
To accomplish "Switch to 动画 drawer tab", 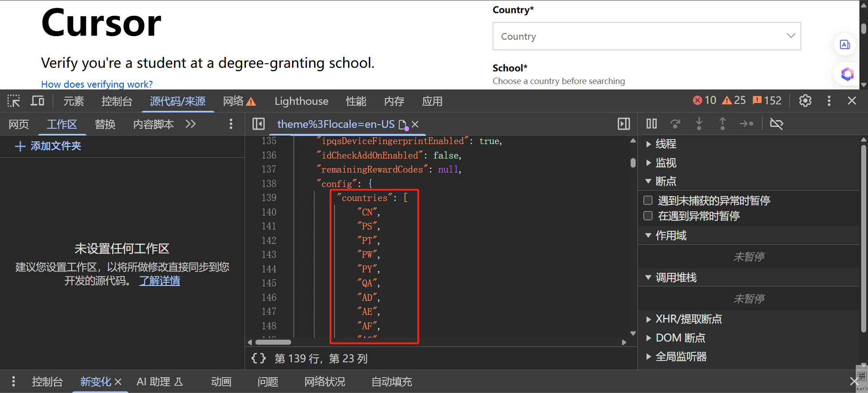I will click(221, 382).
